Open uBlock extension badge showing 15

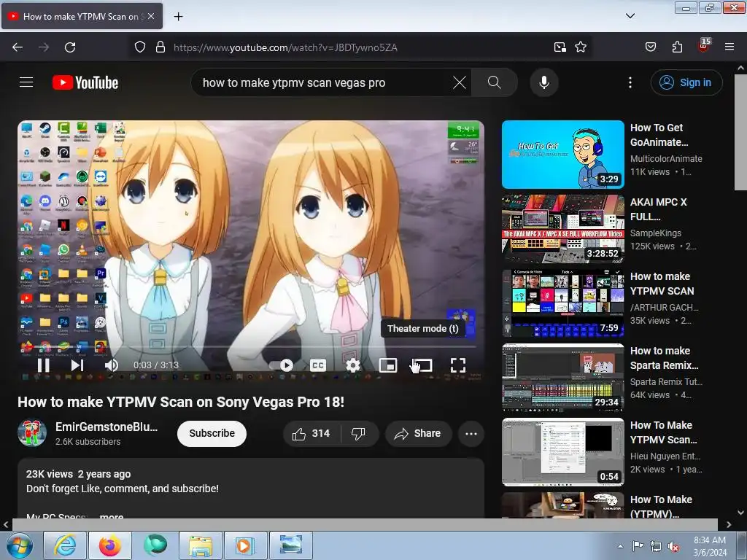[704, 46]
